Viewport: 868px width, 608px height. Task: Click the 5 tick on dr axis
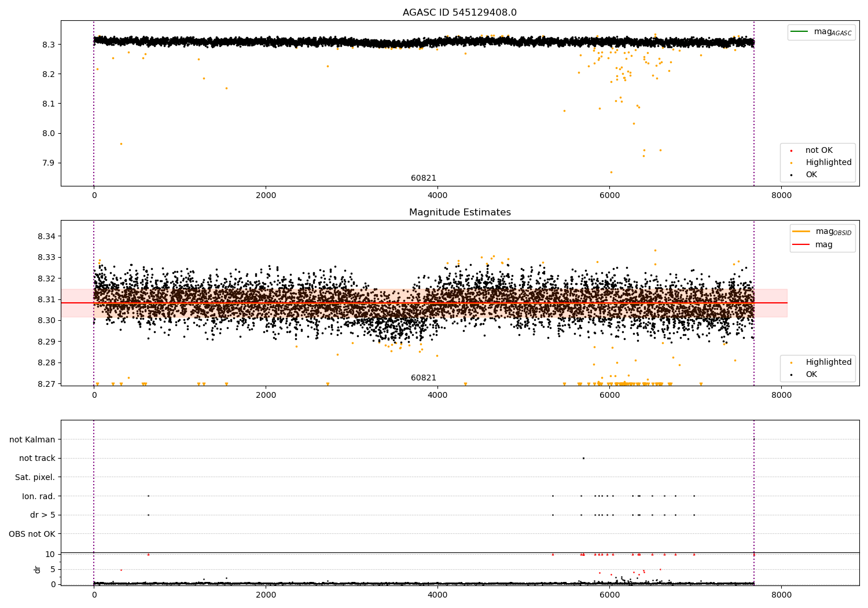[x=53, y=569]
